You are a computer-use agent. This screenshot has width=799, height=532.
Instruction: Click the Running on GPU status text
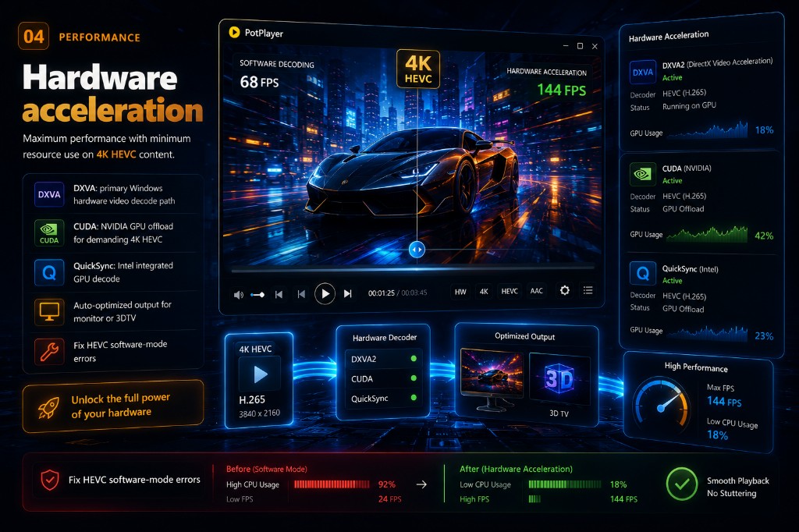point(689,105)
